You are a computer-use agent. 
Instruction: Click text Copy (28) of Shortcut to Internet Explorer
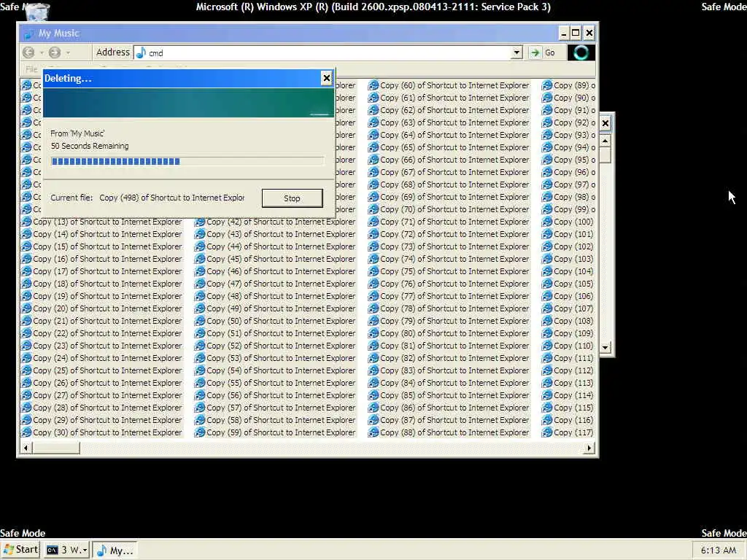(x=108, y=408)
